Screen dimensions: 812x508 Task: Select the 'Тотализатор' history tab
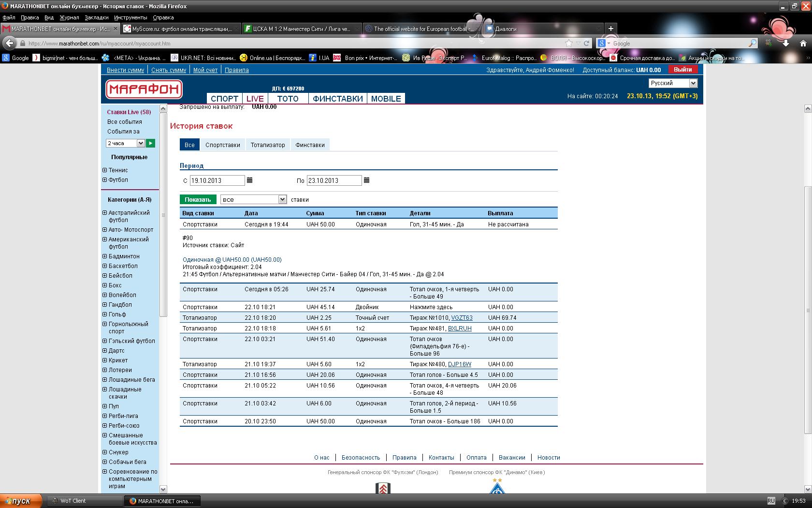tap(268, 145)
